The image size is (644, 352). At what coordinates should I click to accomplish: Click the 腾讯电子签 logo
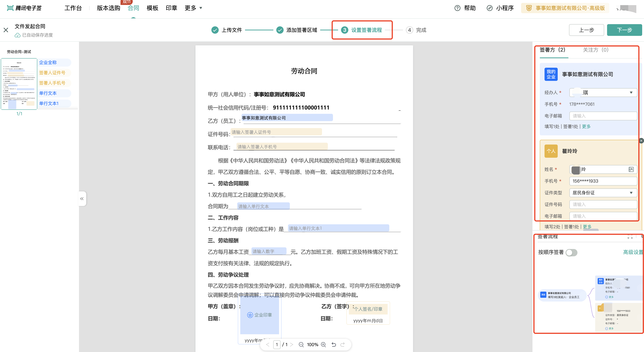coord(24,8)
